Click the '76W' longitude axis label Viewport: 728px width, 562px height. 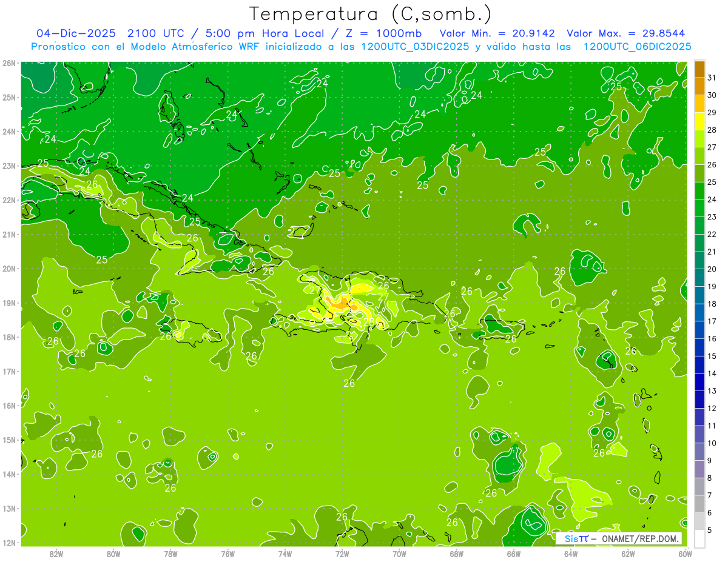(228, 554)
